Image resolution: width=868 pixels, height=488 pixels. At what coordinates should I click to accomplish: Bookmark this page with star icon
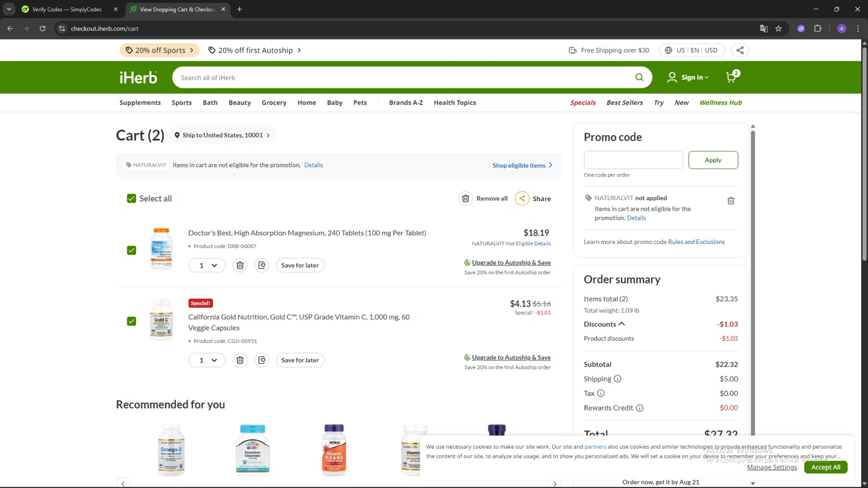click(778, 28)
